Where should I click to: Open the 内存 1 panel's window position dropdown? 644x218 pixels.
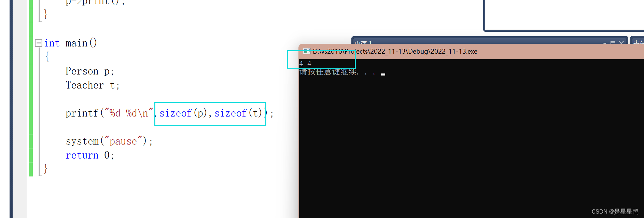(604, 42)
